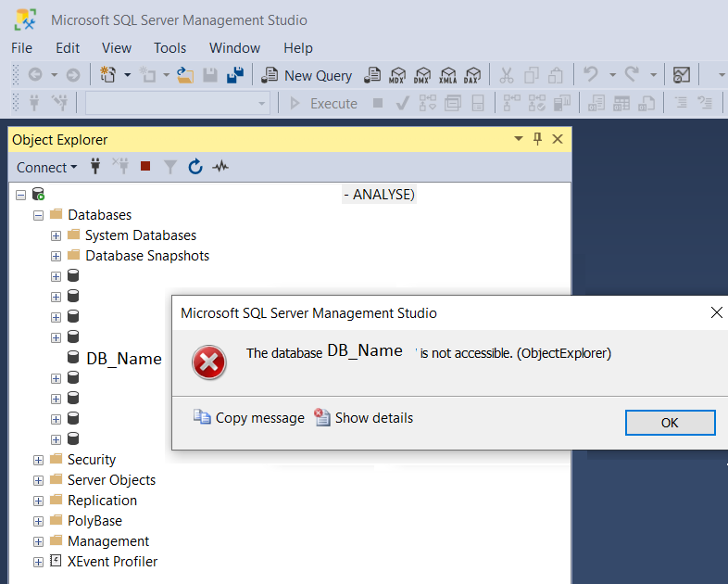728x584 pixels.
Task: Pin the Object Explorer panel
Action: click(x=537, y=139)
